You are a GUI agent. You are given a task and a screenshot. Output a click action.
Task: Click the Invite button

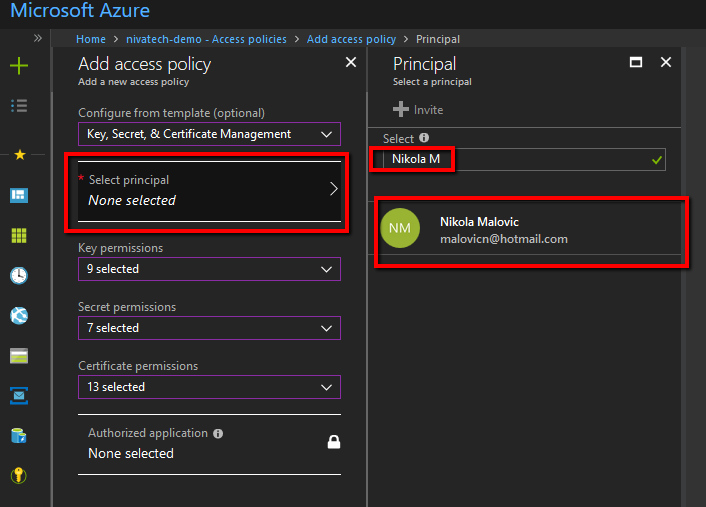(418, 110)
